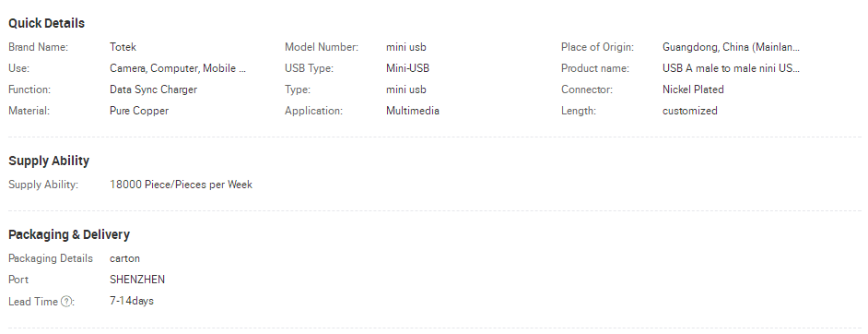The height and width of the screenshot is (334, 868).
Task: Click the Lead Time help question-mark icon
Action: pyautogui.click(x=66, y=302)
